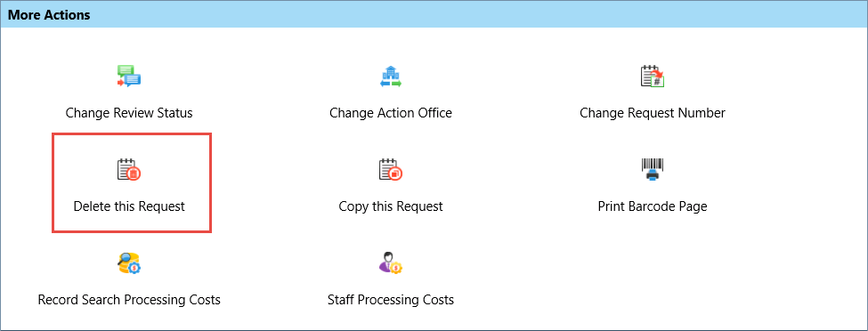Select the Change Action Office label
Screen dimensions: 868x331
click(x=390, y=113)
